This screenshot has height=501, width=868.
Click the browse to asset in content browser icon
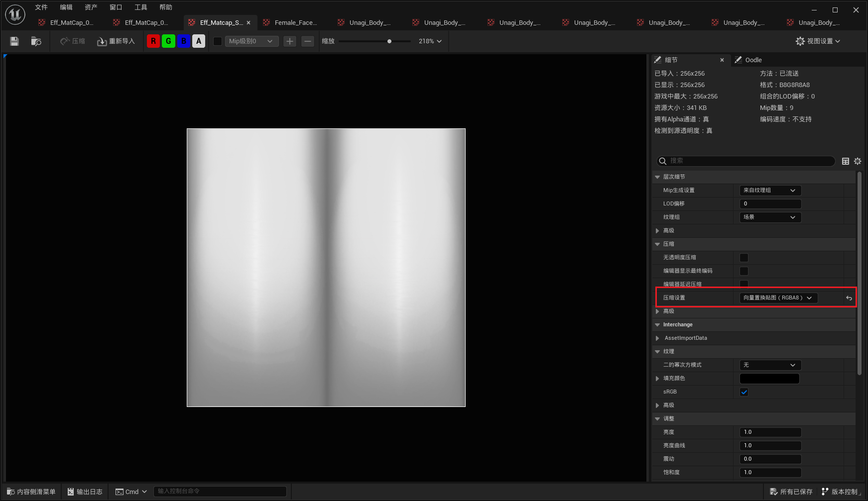[x=36, y=41]
